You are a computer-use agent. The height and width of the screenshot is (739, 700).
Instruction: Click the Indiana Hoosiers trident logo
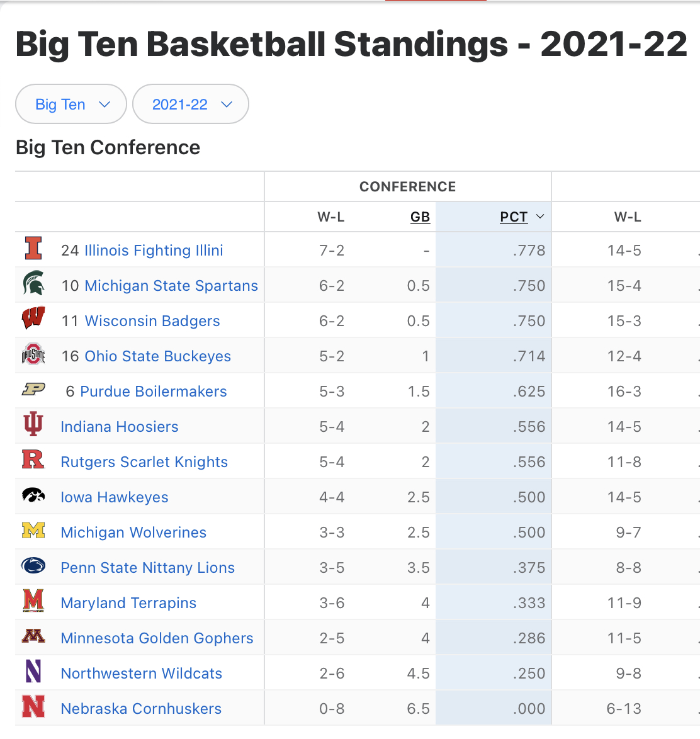point(33,424)
